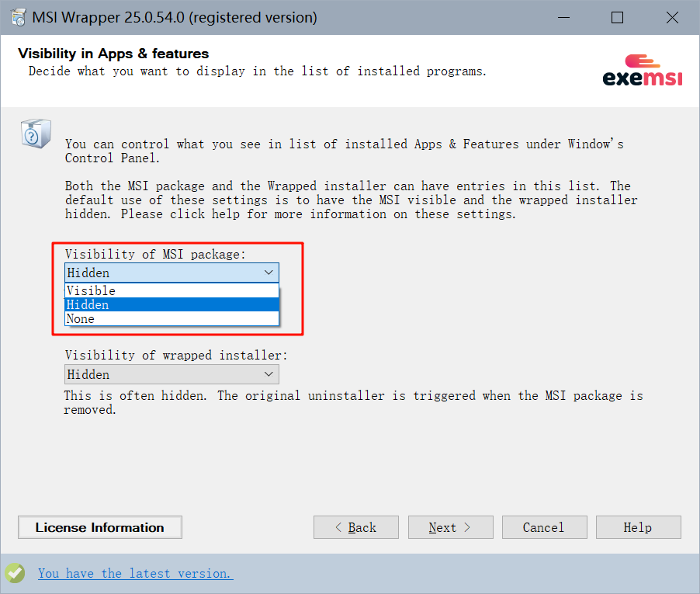Click the question mark package icon
Viewport: 700px width, 594px height.
[x=36, y=134]
